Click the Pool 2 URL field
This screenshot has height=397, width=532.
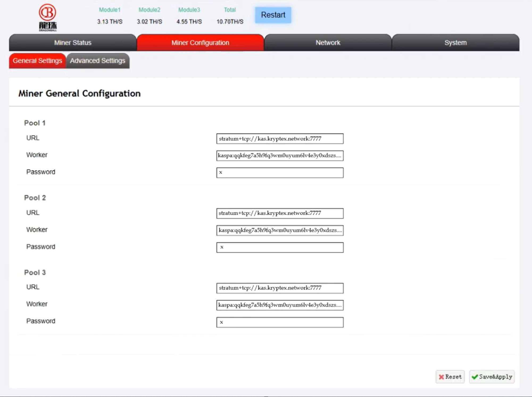pyautogui.click(x=280, y=213)
